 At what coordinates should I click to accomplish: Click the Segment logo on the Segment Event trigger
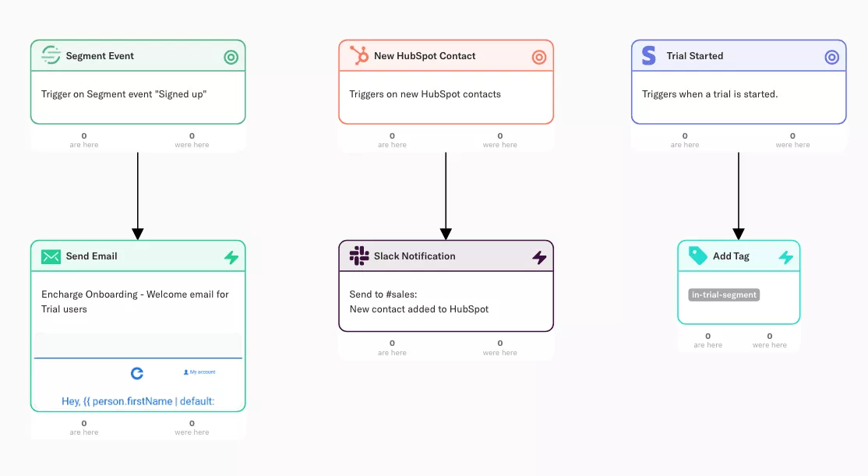[50, 55]
